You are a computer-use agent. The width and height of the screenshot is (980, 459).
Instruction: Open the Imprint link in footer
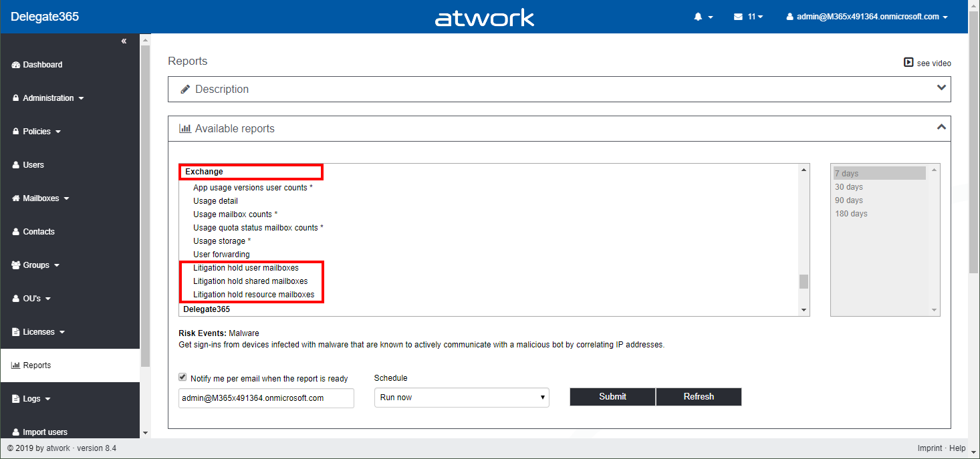pos(930,448)
